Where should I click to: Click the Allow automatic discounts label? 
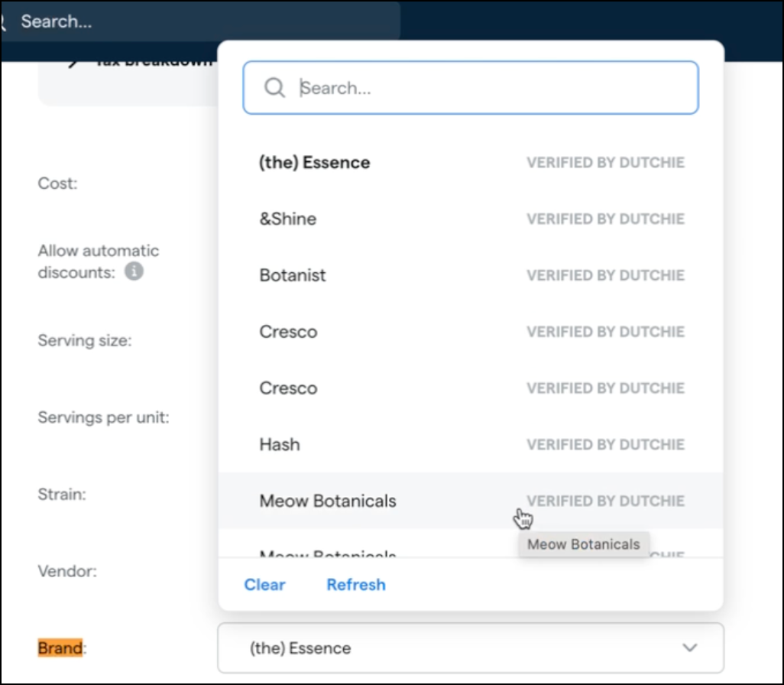(x=99, y=261)
